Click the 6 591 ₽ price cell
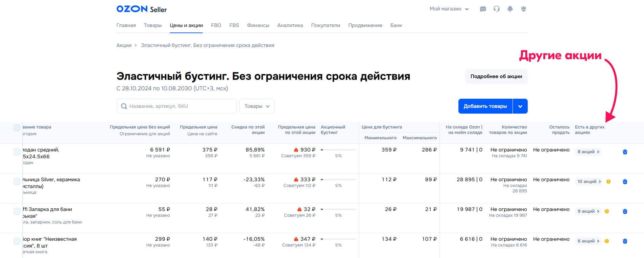Screen dimensions: 644x258 point(160,150)
